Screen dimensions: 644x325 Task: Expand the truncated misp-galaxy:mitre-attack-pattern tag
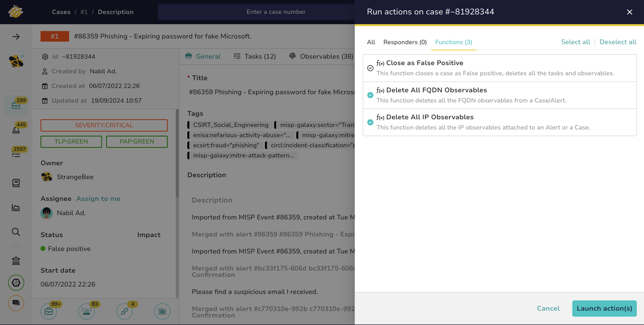(x=242, y=155)
